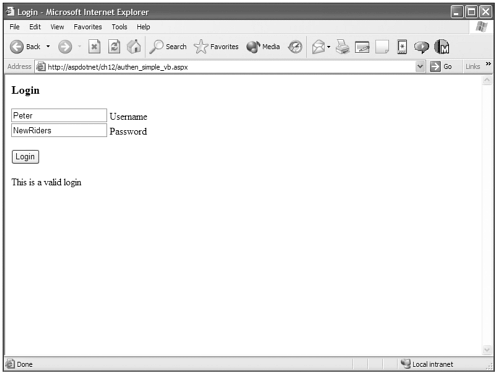Open the Favorites menu

click(88, 27)
